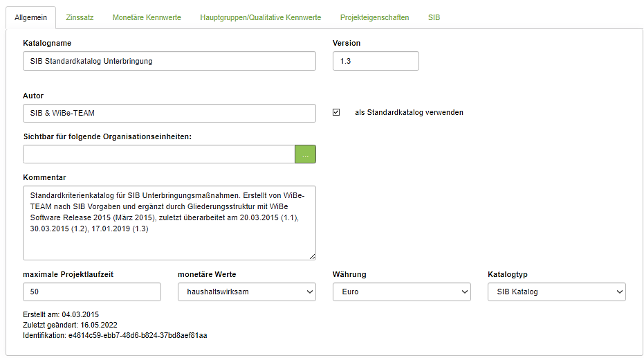Select the maximale Projektlaufzeit field
Screen dimensions: 644x358
(92, 292)
